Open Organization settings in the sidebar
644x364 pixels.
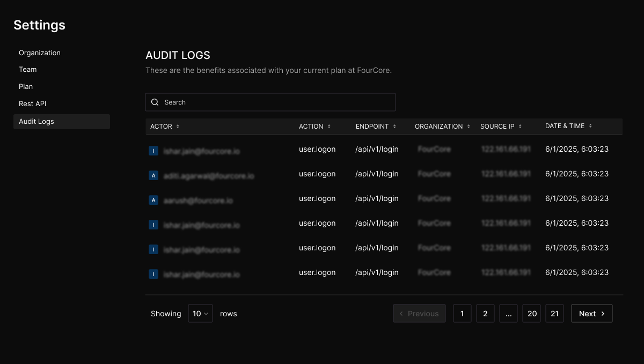coord(40,53)
